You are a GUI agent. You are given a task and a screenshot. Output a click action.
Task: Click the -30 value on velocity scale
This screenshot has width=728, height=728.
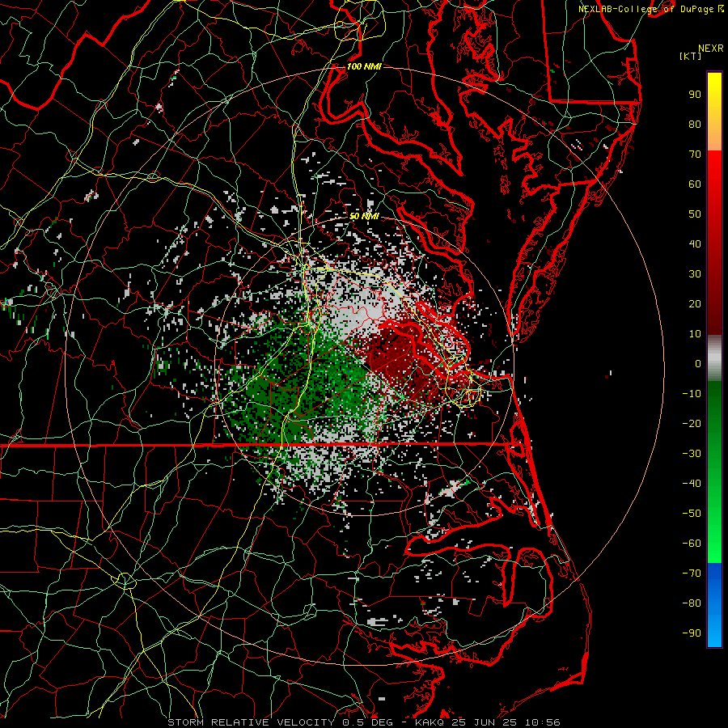tap(692, 454)
